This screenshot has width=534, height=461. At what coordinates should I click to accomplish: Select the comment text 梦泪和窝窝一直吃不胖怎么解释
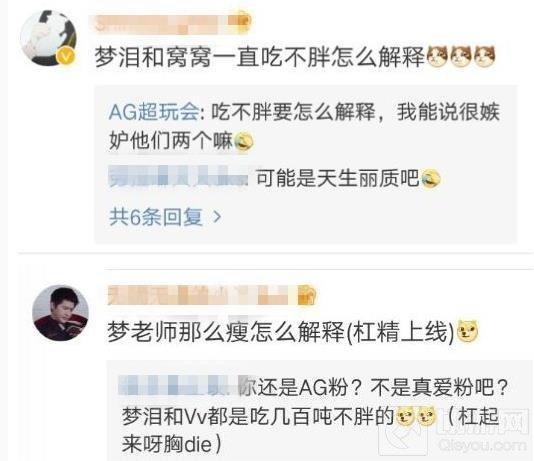pyautogui.click(x=260, y=57)
